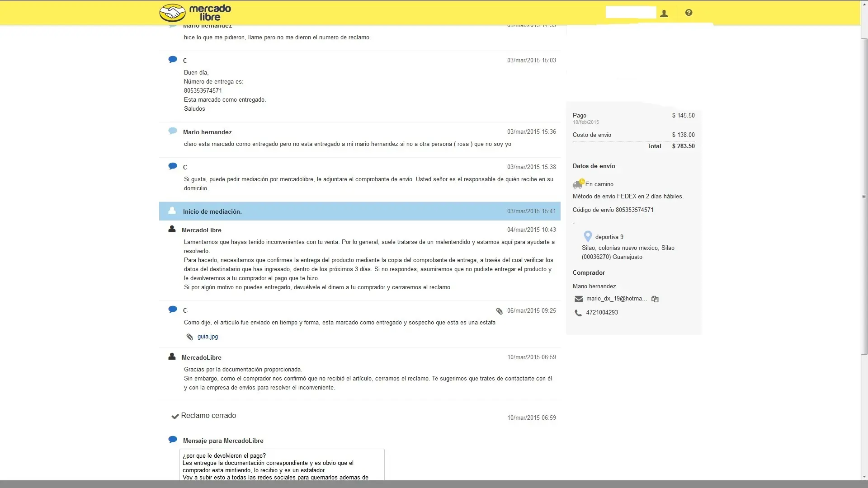868x488 pixels.
Task: Click the Datos de envío heading
Action: point(594,166)
